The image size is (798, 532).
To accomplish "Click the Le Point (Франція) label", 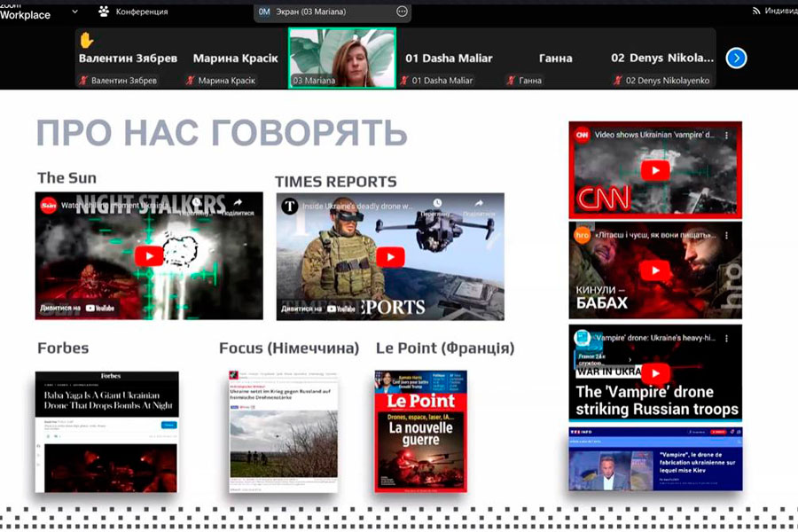I will coord(445,348).
